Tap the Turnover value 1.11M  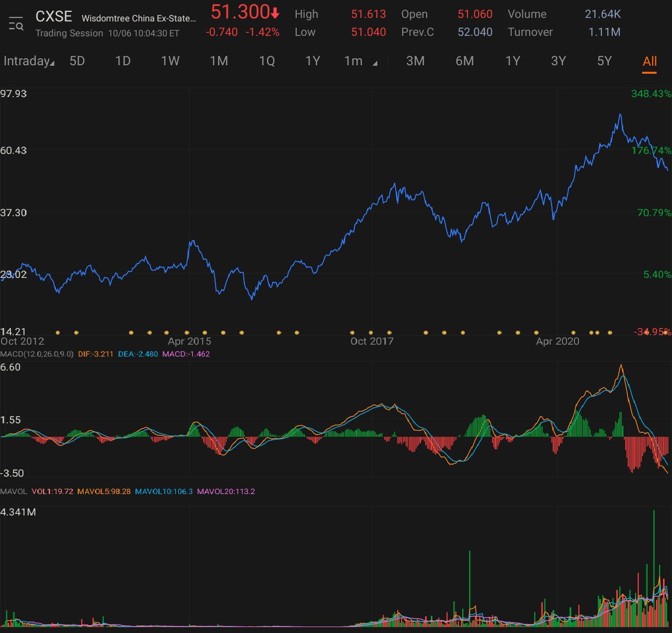click(x=604, y=32)
